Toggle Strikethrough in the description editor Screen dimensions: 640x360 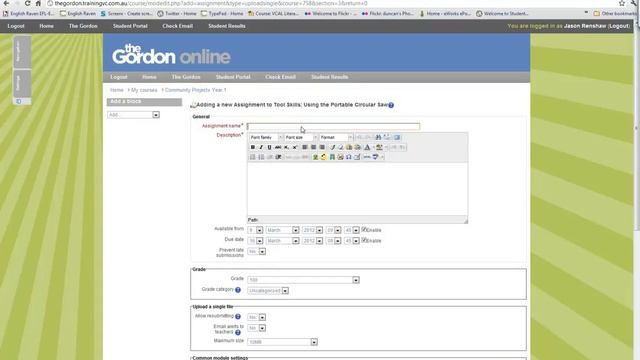tap(278, 147)
